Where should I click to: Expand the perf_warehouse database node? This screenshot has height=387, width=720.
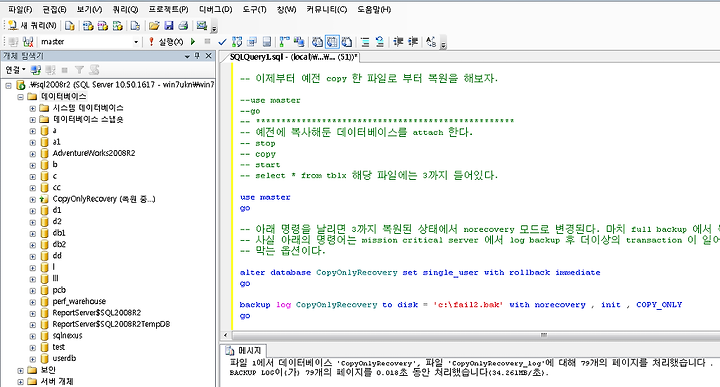point(33,302)
